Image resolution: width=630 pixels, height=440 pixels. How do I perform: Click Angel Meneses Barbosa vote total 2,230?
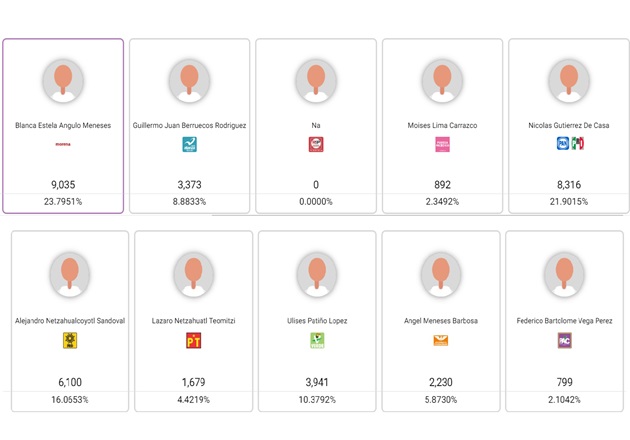[441, 382]
